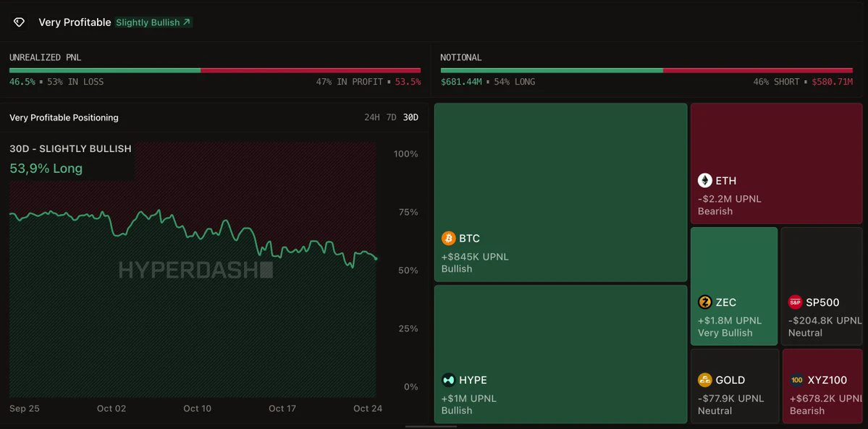
Task: Click red segment of Notional bar
Action: tap(758, 70)
